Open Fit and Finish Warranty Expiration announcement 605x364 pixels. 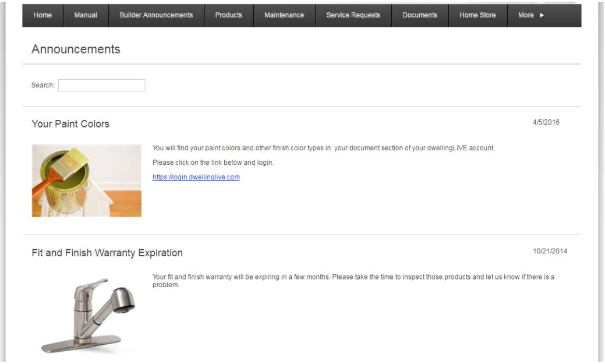(107, 253)
